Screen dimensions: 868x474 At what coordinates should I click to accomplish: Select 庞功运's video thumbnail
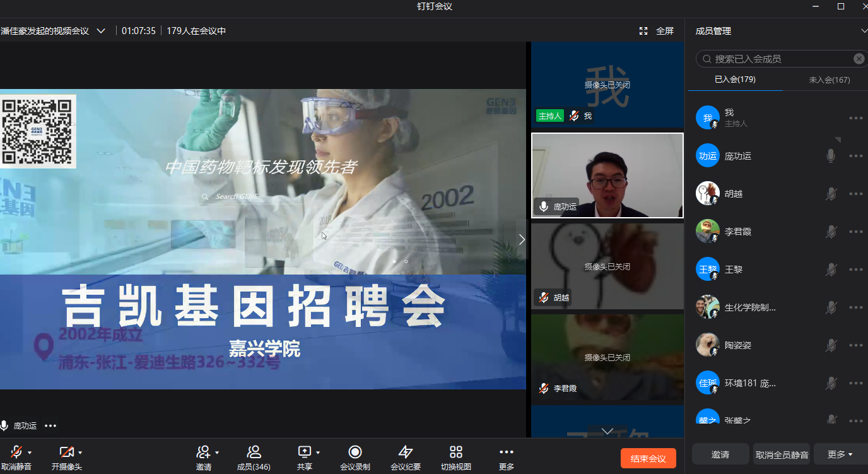click(x=607, y=175)
